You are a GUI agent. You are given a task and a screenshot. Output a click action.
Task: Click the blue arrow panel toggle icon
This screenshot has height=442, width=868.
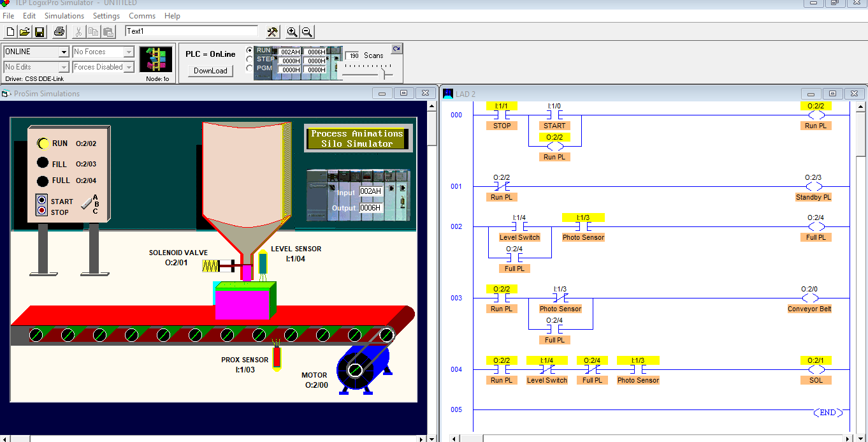point(396,49)
